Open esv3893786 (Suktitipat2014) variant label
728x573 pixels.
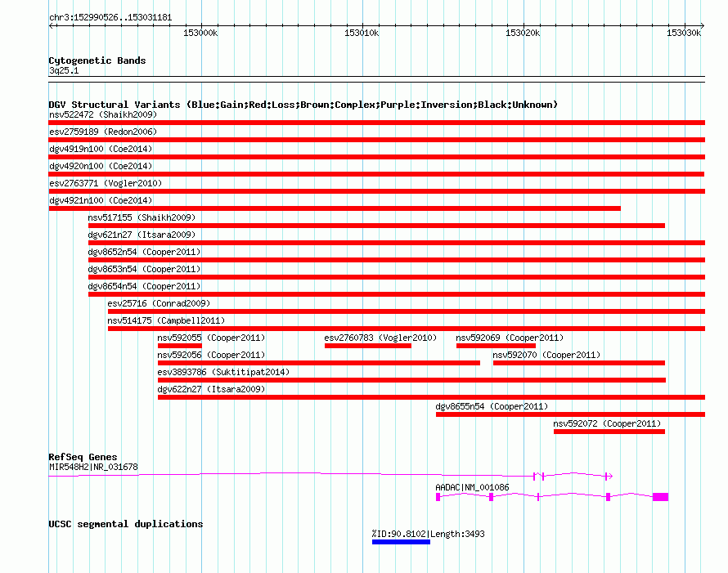point(223,372)
